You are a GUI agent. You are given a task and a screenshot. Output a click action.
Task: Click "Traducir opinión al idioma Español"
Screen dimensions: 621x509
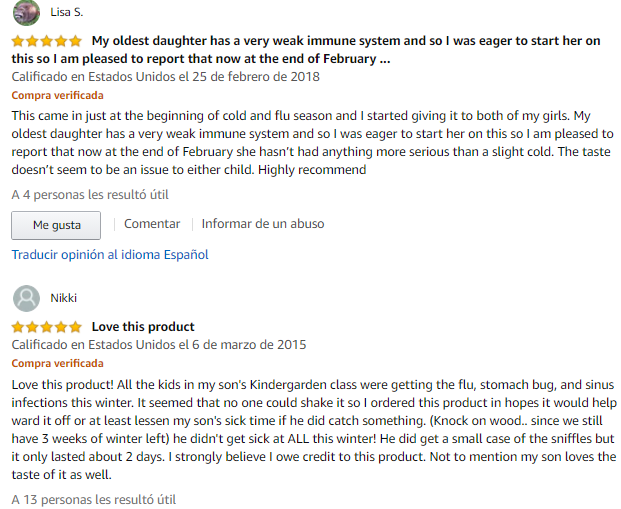(110, 255)
